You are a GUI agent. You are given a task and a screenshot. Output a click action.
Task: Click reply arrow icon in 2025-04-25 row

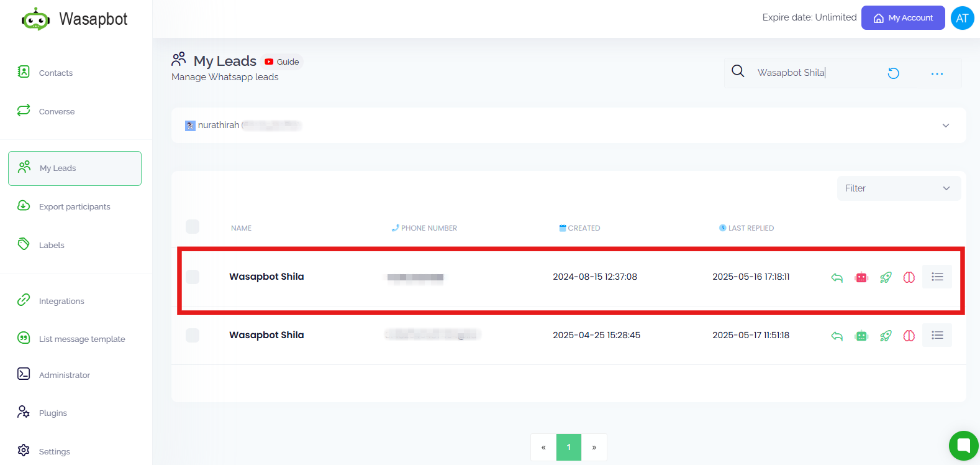click(x=837, y=336)
